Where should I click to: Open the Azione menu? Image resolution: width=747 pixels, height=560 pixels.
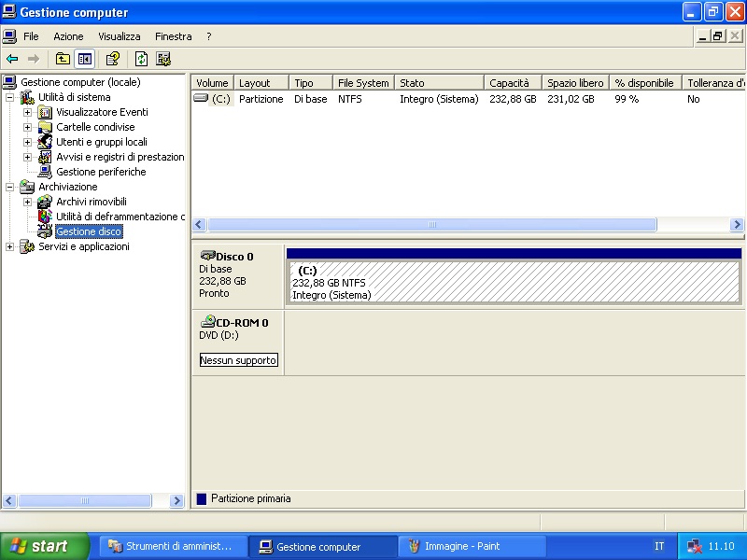coord(68,36)
